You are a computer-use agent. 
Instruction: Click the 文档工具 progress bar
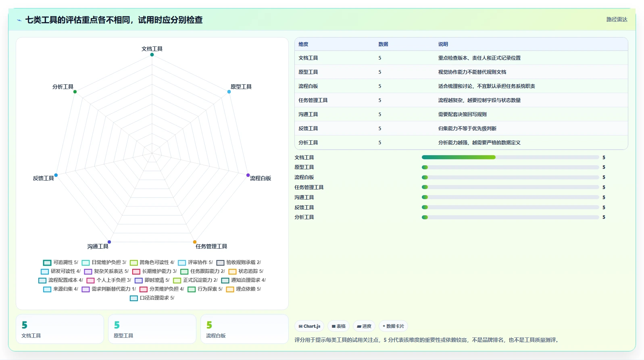click(x=510, y=157)
